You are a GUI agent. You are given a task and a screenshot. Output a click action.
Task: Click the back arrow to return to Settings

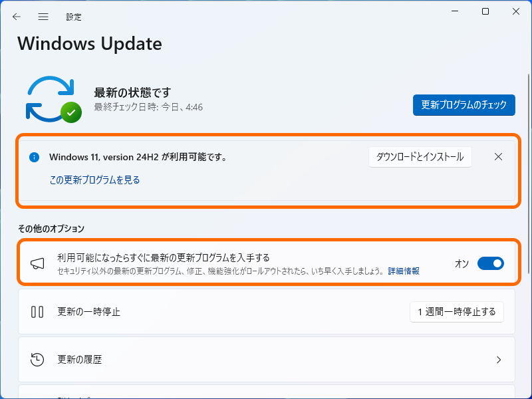tap(17, 17)
